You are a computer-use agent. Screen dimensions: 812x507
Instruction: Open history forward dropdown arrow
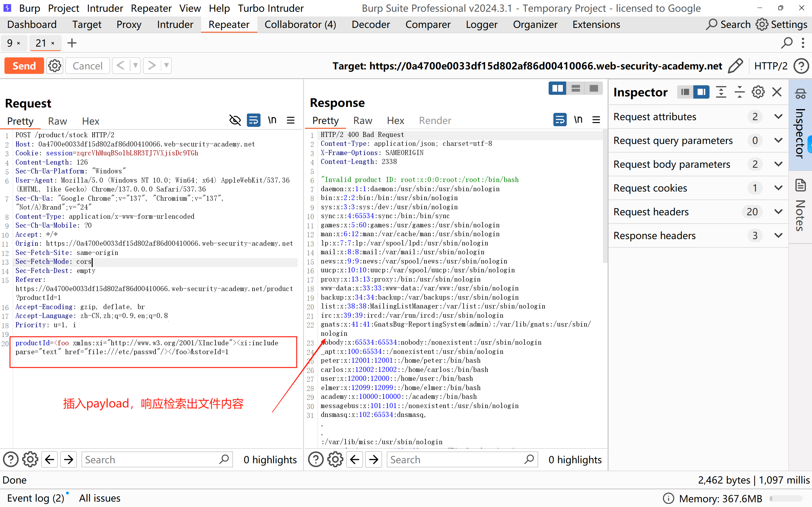pyautogui.click(x=166, y=66)
